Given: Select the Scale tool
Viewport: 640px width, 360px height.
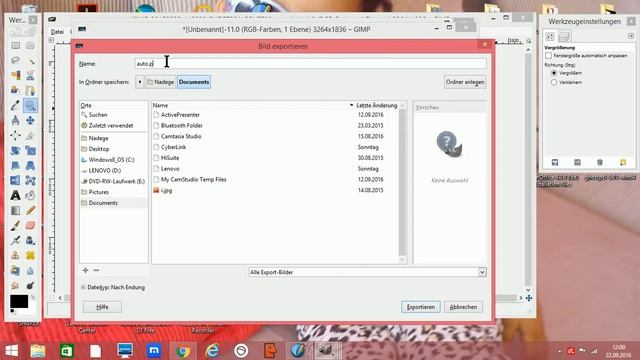Looking at the screenshot, I should 30,151.
